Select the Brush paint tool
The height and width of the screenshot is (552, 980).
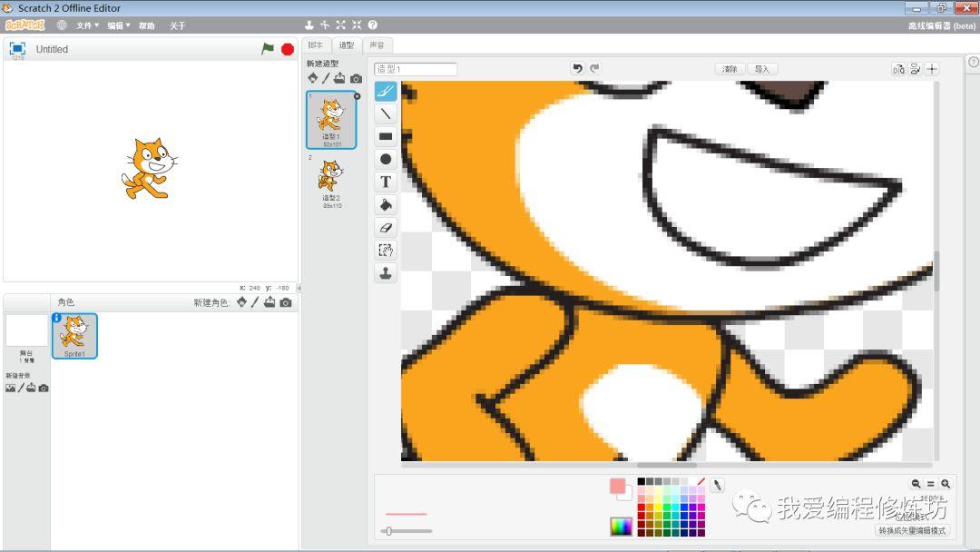[386, 92]
